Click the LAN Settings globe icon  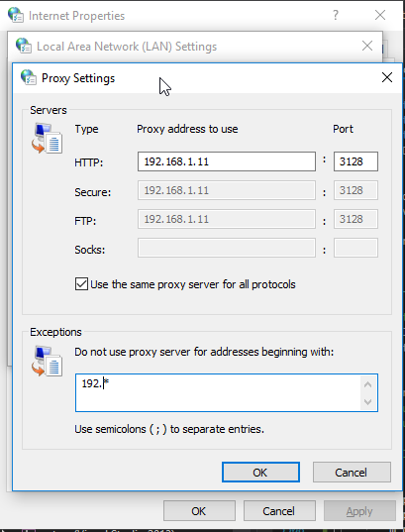pyautogui.click(x=24, y=46)
